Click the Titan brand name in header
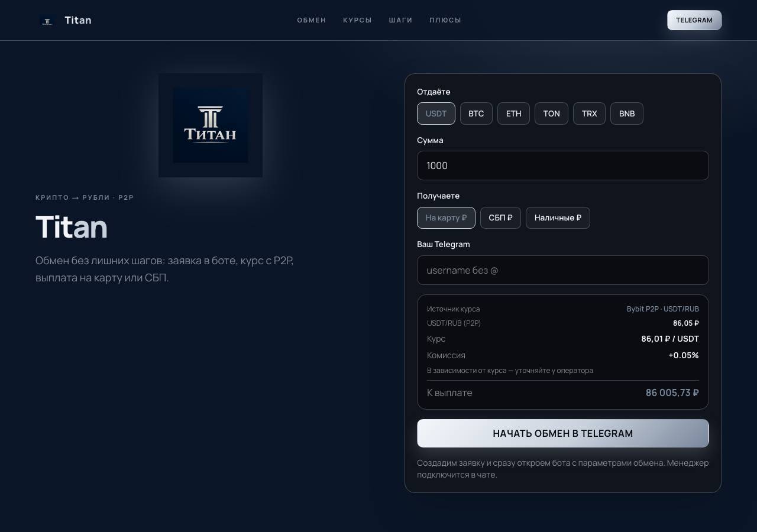The width and height of the screenshot is (757, 532). coord(78,20)
